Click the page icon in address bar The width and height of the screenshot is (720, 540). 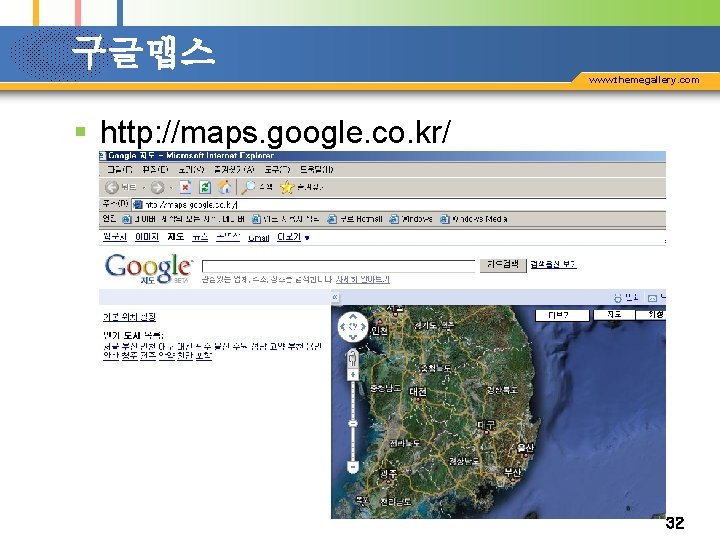point(137,205)
